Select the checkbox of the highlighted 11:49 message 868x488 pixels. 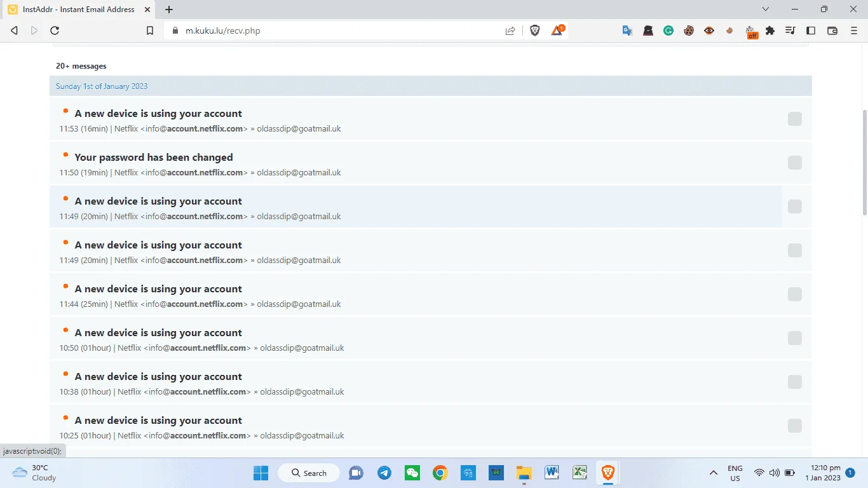795,207
